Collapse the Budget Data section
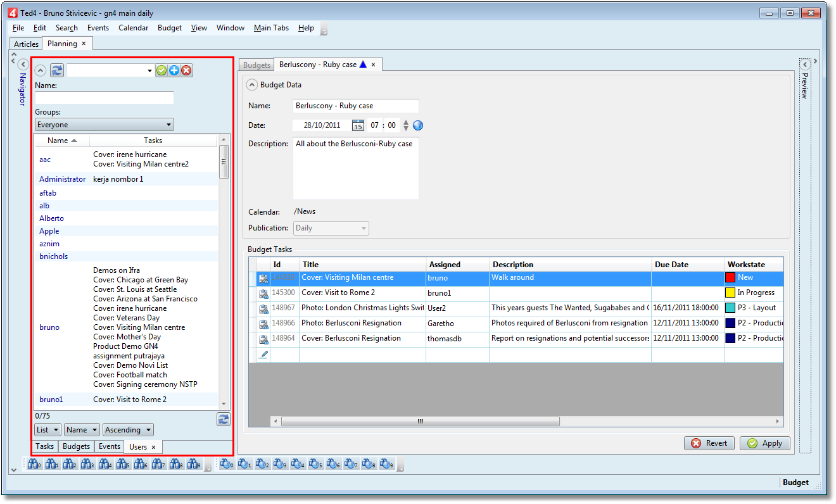This screenshot has height=504, width=836. coord(252,84)
